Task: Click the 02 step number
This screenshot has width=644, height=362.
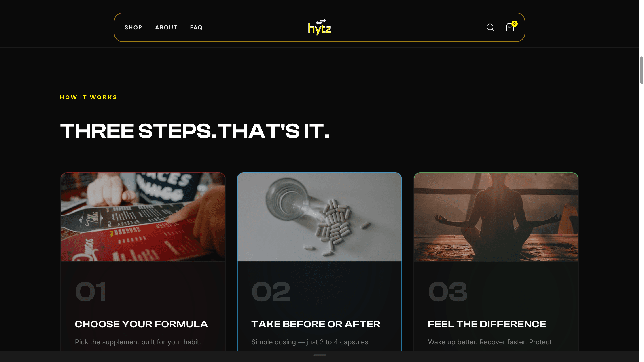Action: click(x=271, y=292)
